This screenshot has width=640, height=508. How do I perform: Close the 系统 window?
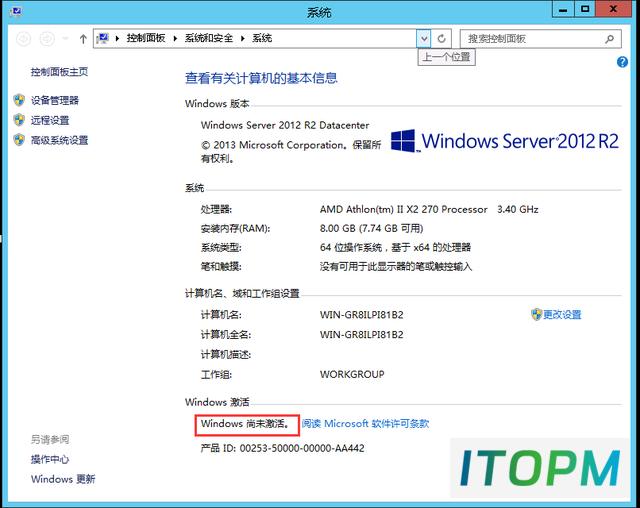click(x=613, y=9)
